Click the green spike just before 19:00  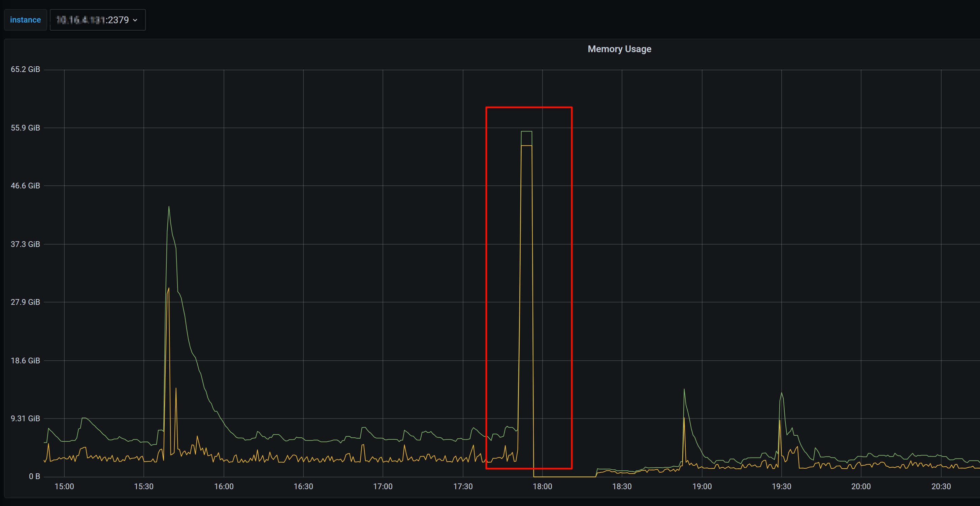684,390
